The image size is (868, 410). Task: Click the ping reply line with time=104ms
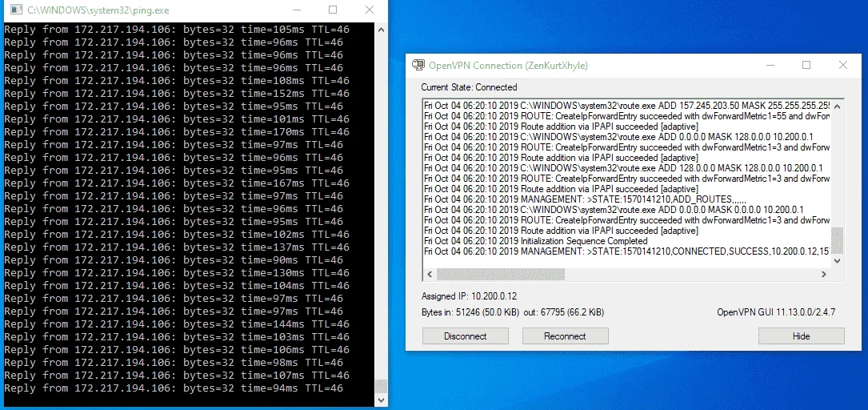[177, 285]
